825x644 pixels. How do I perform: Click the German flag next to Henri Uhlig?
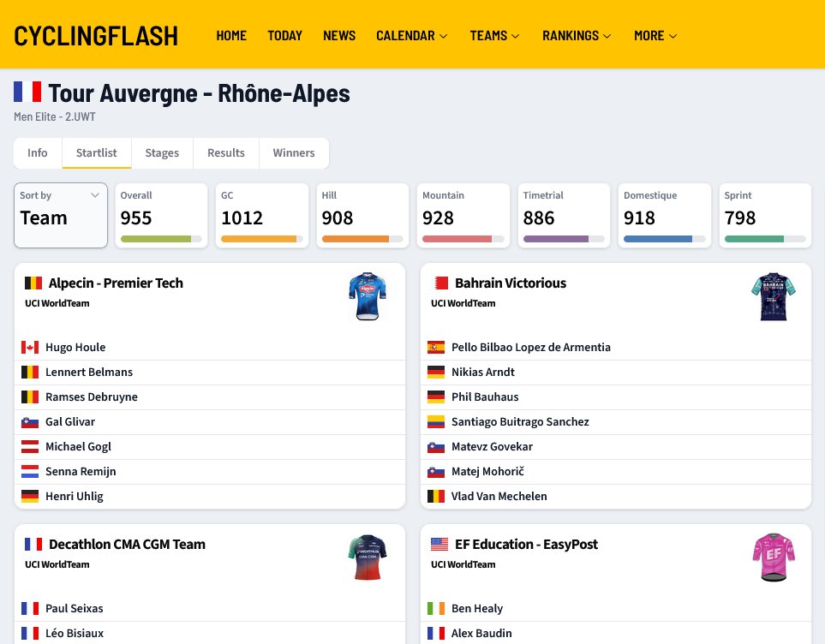(30, 496)
